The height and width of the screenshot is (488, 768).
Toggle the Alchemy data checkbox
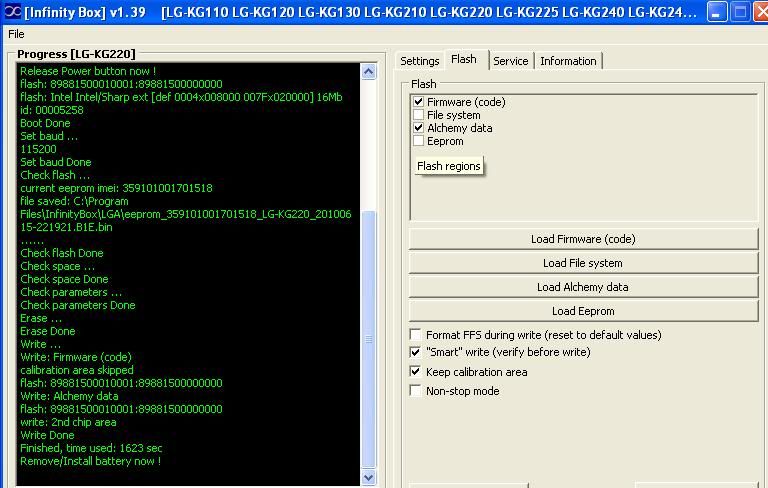(x=418, y=128)
